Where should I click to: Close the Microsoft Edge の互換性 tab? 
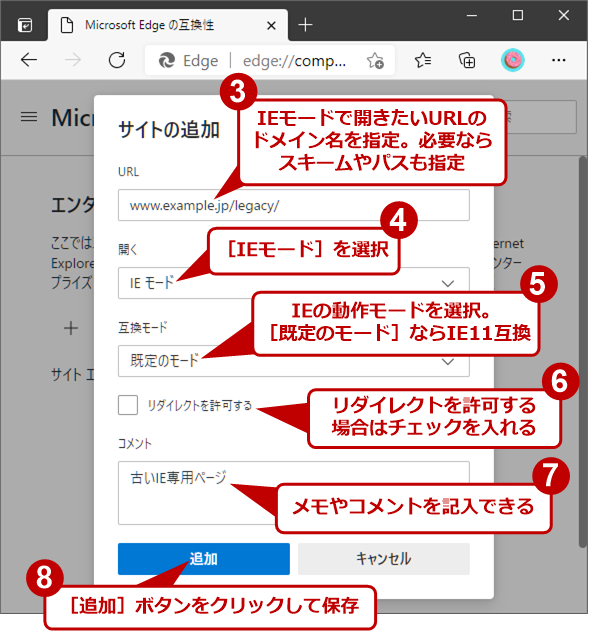[x=272, y=25]
